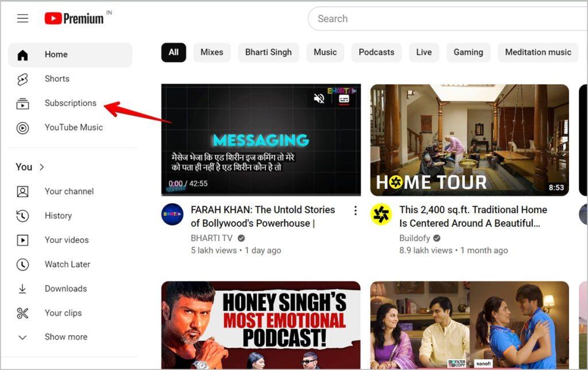Open the Honey Singh podcast thumbnail
Viewport: 588px width, 370px height.
(261, 325)
